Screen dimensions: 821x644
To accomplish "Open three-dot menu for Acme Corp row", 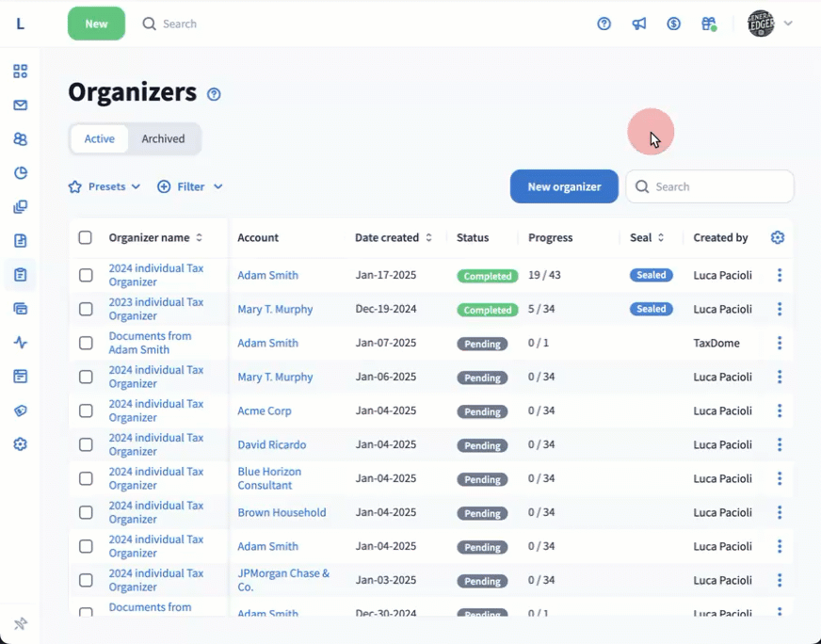I will [x=780, y=411].
